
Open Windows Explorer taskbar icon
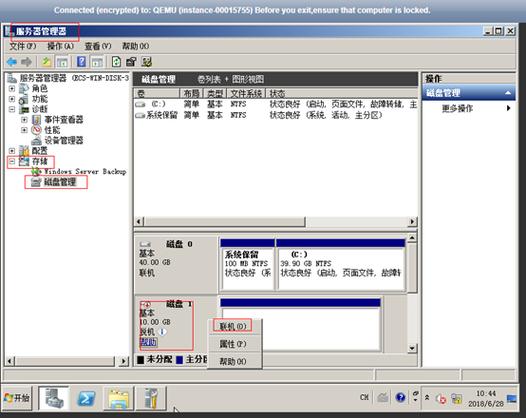118,398
